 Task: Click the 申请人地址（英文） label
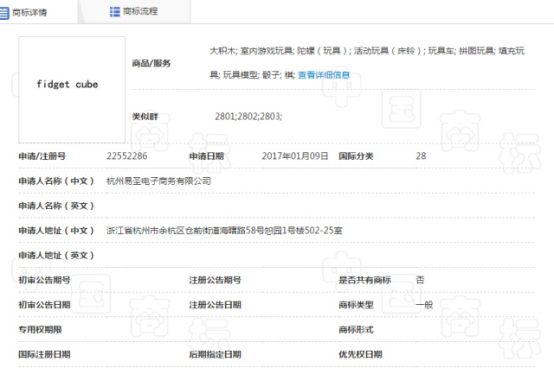point(56,255)
